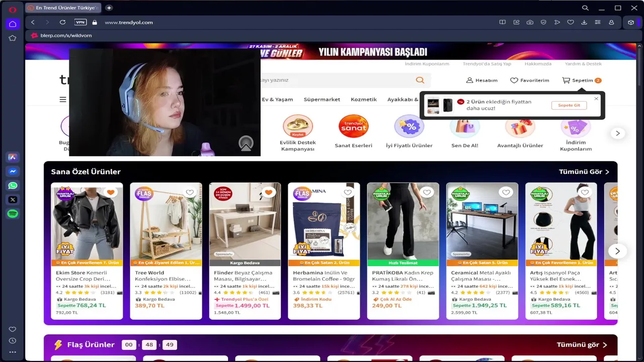Click the padlock site security icon
Screen dimensions: 644x362
click(95, 22)
